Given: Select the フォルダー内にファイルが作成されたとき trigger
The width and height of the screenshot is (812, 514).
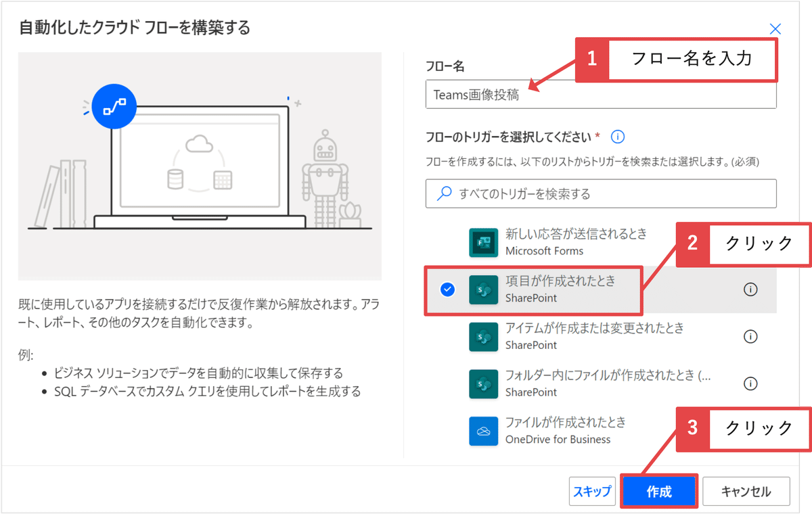Looking at the screenshot, I should point(601,383).
